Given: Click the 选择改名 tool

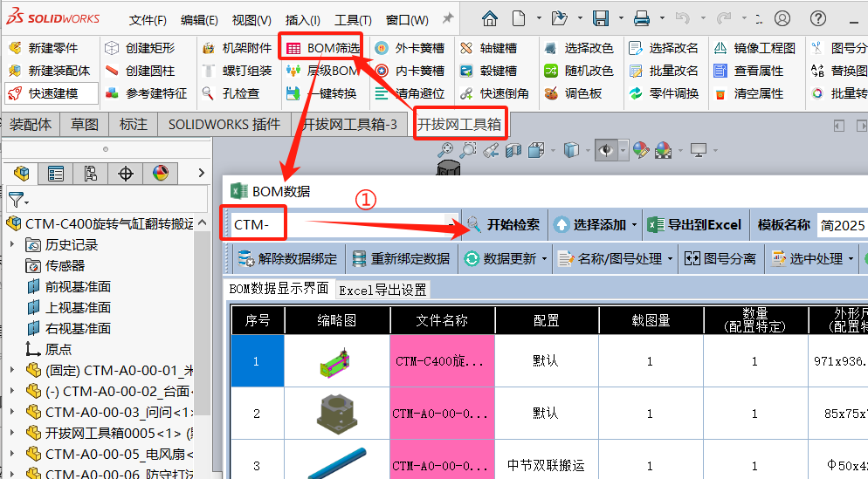Looking at the screenshot, I should [664, 48].
